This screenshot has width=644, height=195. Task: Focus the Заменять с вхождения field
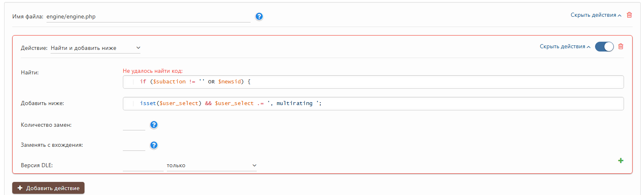pos(134,146)
